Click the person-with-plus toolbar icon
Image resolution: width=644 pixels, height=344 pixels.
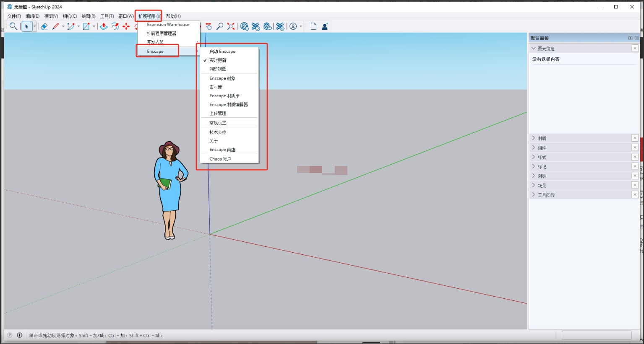[325, 26]
